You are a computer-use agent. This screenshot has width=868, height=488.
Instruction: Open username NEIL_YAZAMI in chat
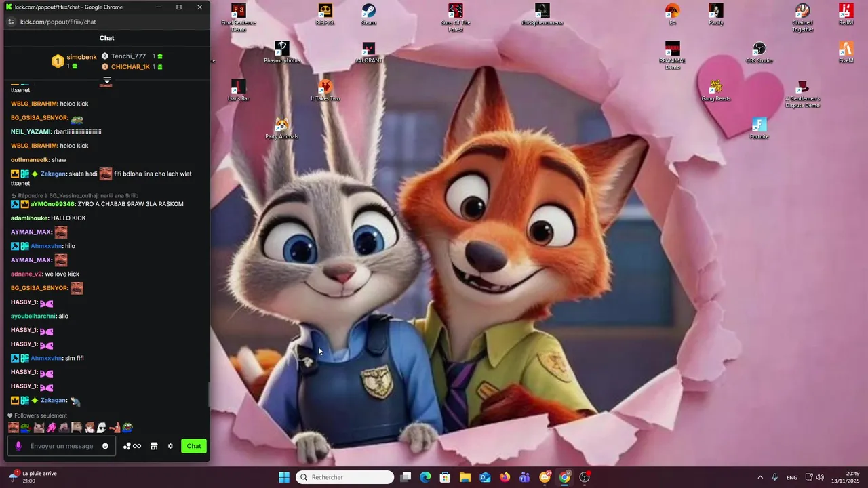coord(31,131)
